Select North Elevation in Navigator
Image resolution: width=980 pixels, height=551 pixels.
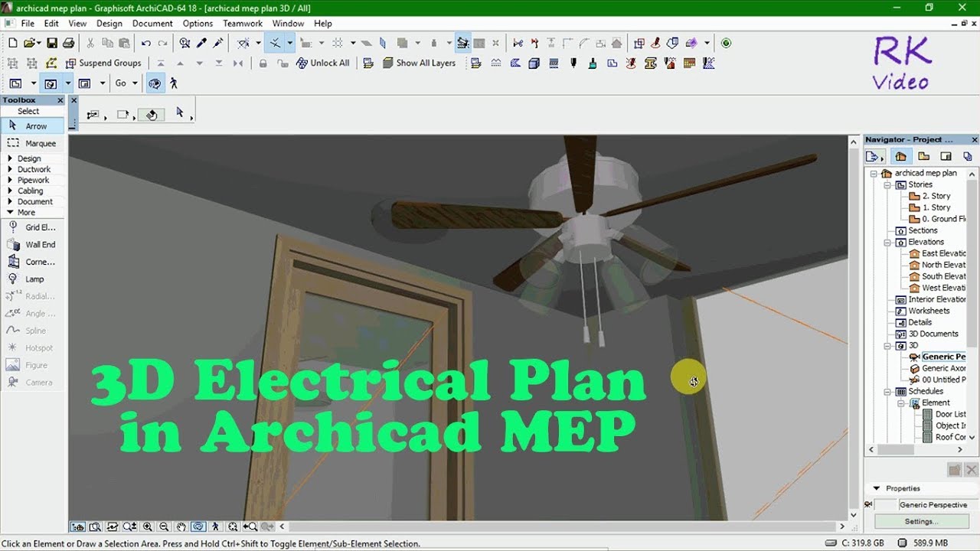coord(938,265)
